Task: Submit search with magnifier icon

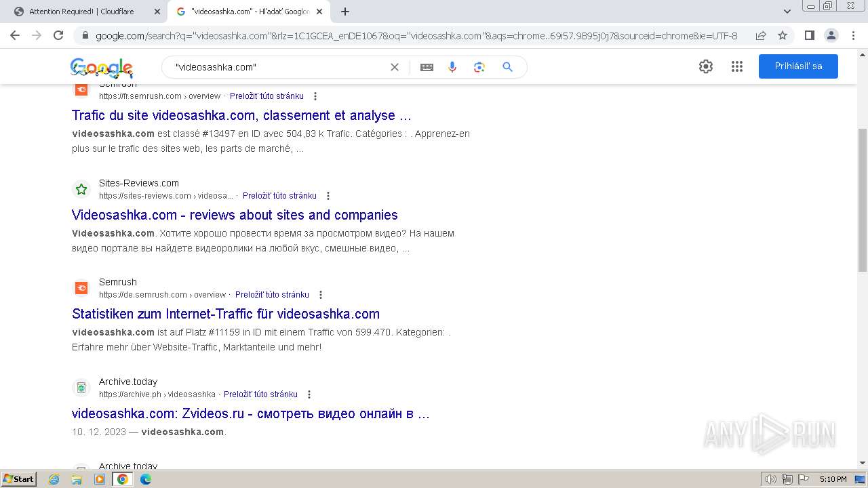Action: [507, 67]
